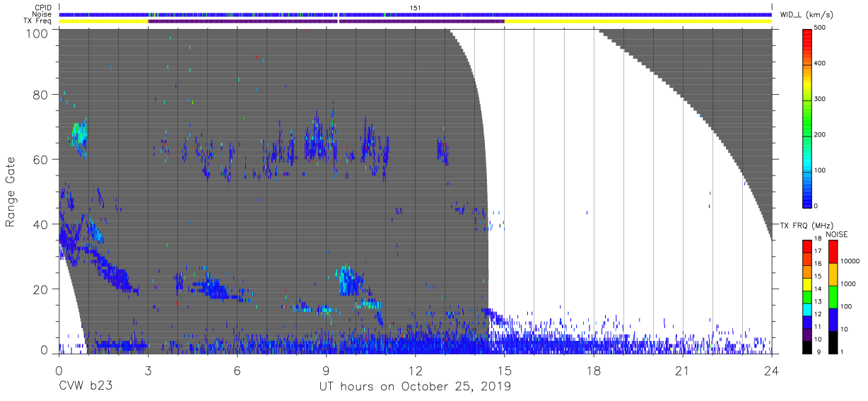Click the x-axis tick label 3
868x401 pixels.
[x=148, y=371]
